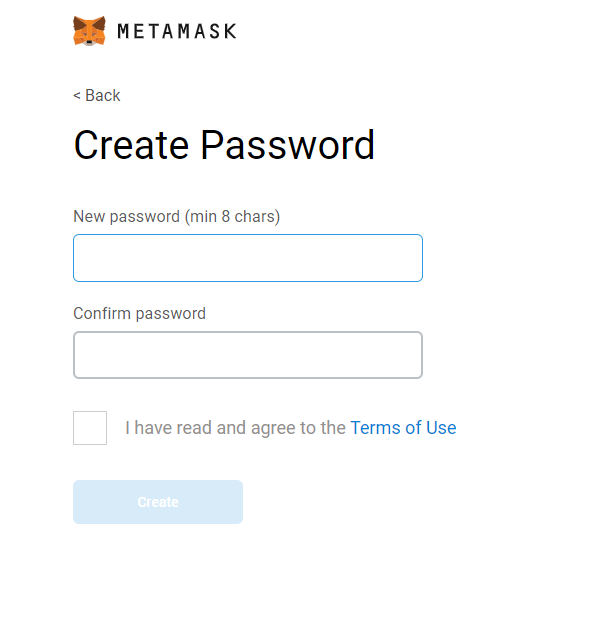Click the New password (min 8 chars) label
This screenshot has width=606, height=621.
click(x=177, y=217)
